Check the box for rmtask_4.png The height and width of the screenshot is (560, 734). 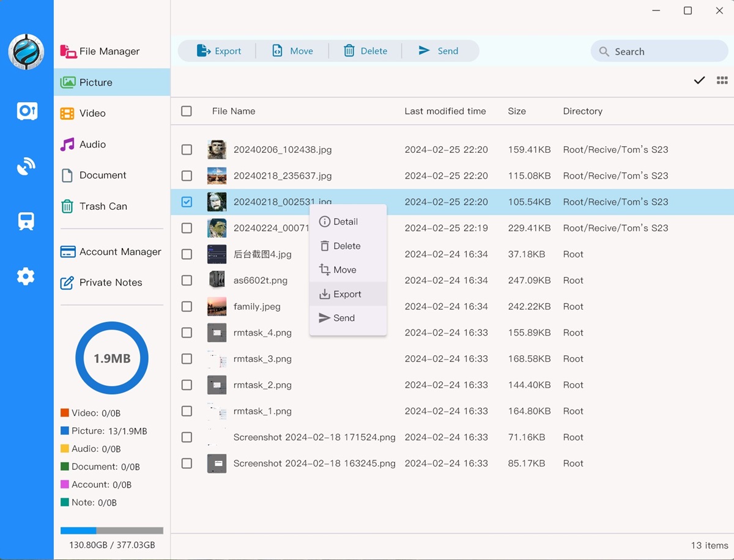click(187, 333)
